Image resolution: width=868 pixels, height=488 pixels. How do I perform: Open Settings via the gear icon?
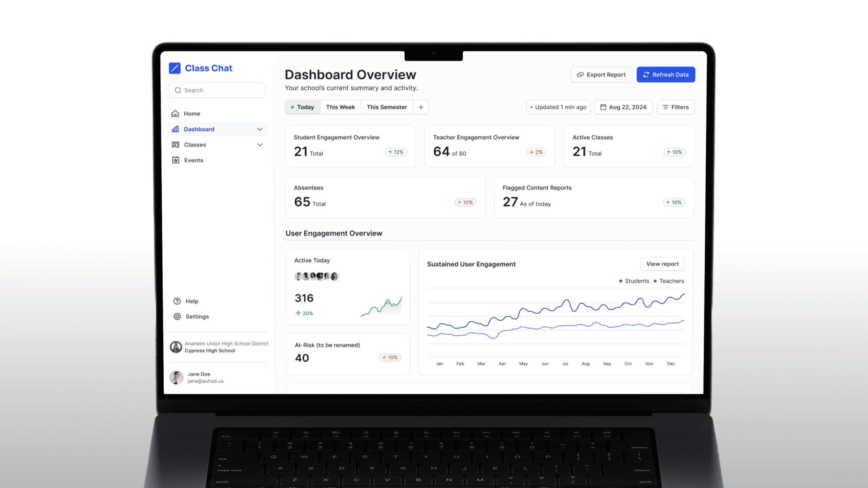pyautogui.click(x=177, y=316)
